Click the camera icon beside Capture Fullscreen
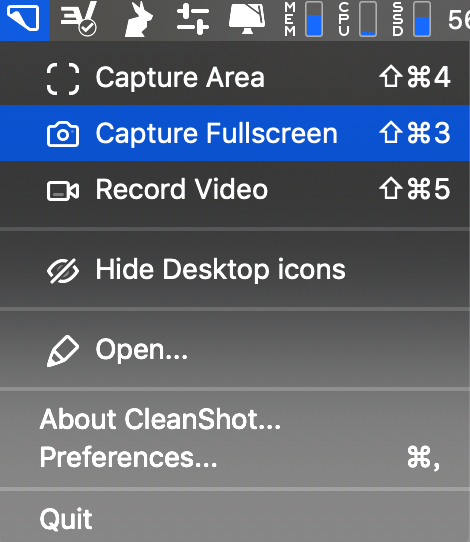The width and height of the screenshot is (470, 542). [63, 134]
